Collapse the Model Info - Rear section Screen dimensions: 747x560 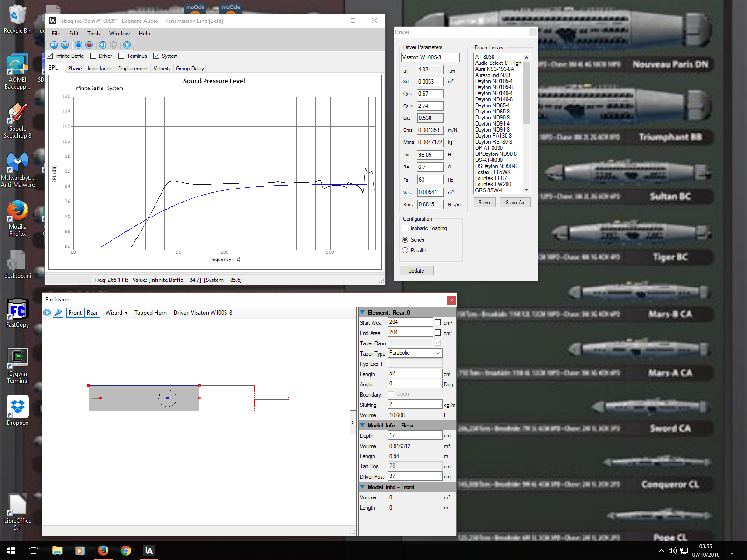[362, 425]
